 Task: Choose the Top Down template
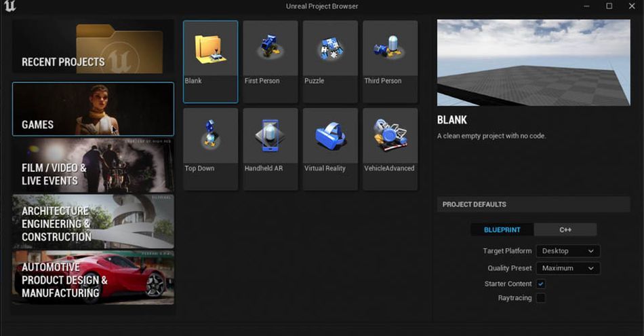[210, 149]
